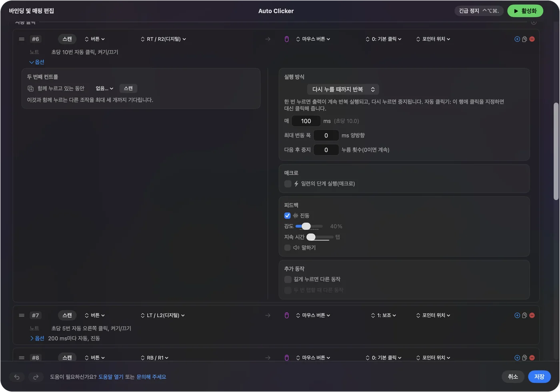Open the 0: 기본 클릭 dropdown in row #6

coord(384,39)
